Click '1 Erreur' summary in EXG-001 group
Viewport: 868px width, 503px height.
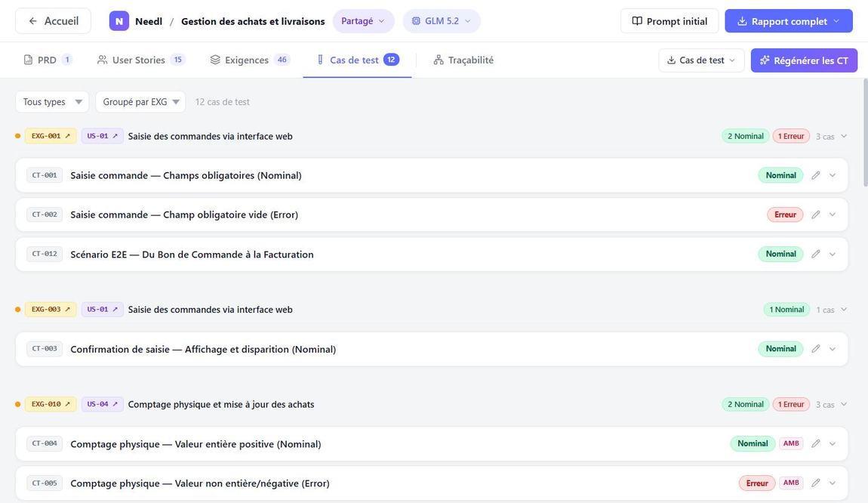pos(791,136)
